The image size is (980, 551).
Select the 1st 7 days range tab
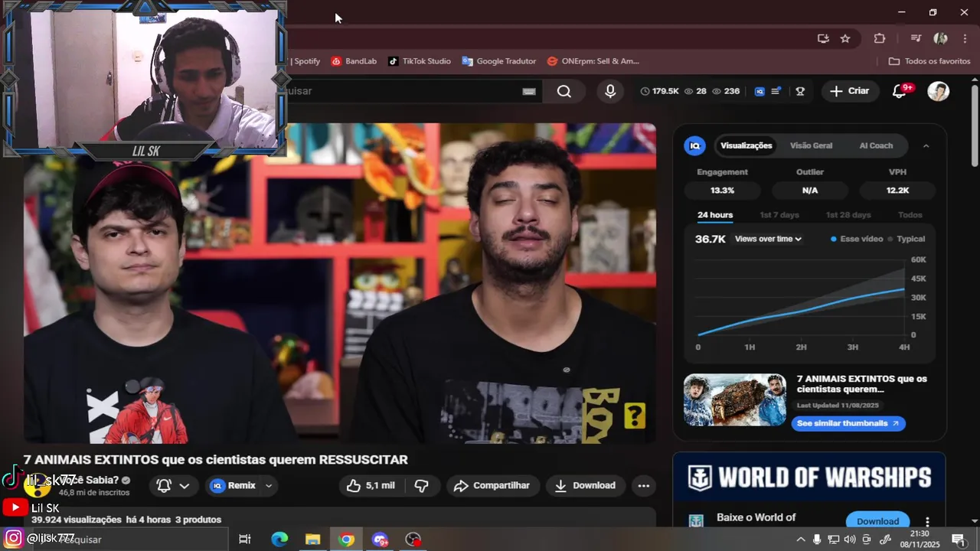click(779, 215)
